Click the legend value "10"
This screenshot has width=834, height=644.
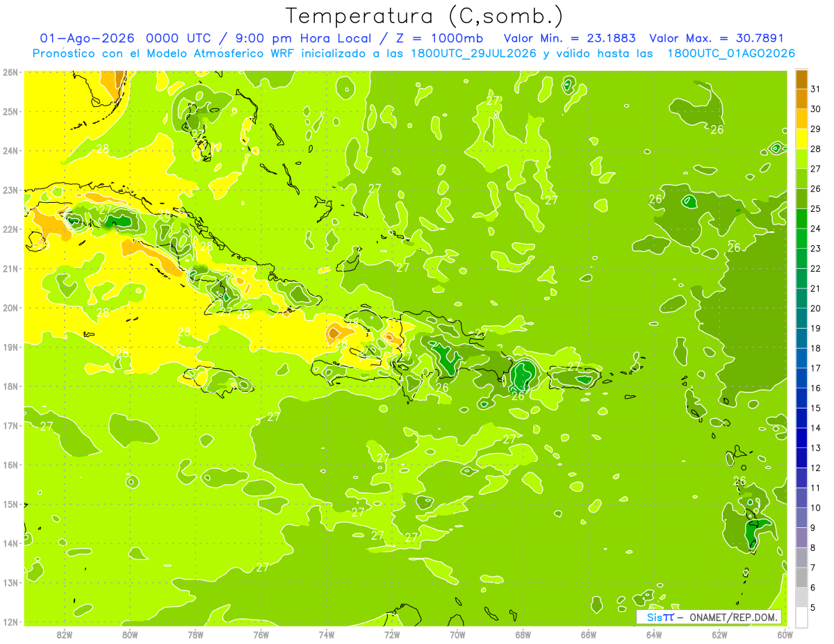[815, 508]
